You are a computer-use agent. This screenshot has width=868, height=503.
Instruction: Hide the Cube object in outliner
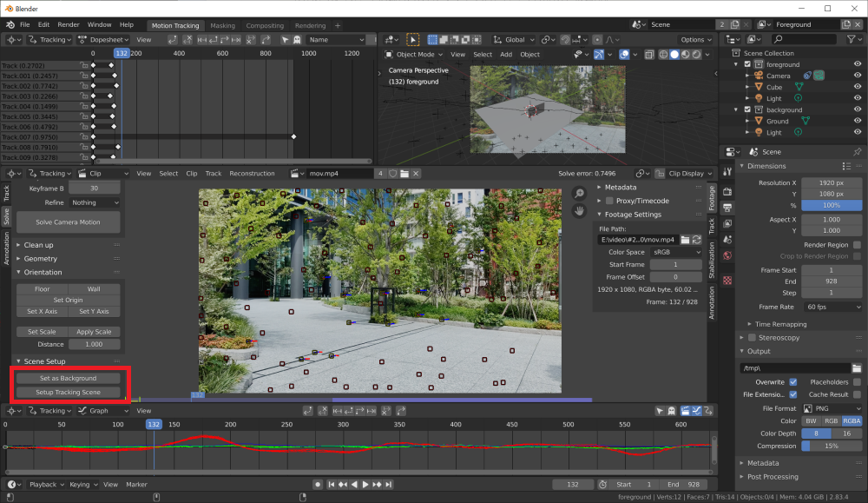click(858, 87)
